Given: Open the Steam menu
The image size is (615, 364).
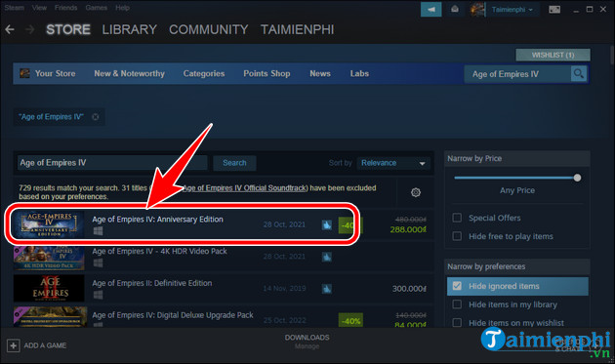Looking at the screenshot, I should (x=15, y=8).
